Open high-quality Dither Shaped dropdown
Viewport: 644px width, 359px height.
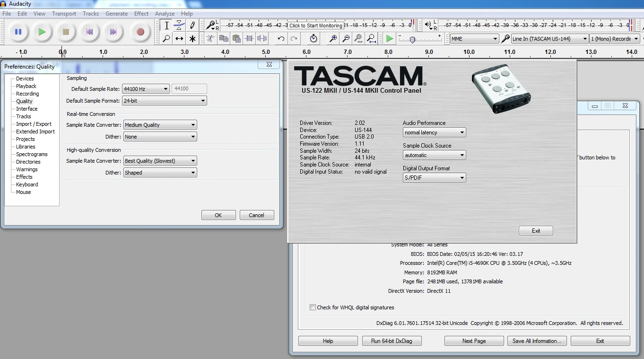160,173
